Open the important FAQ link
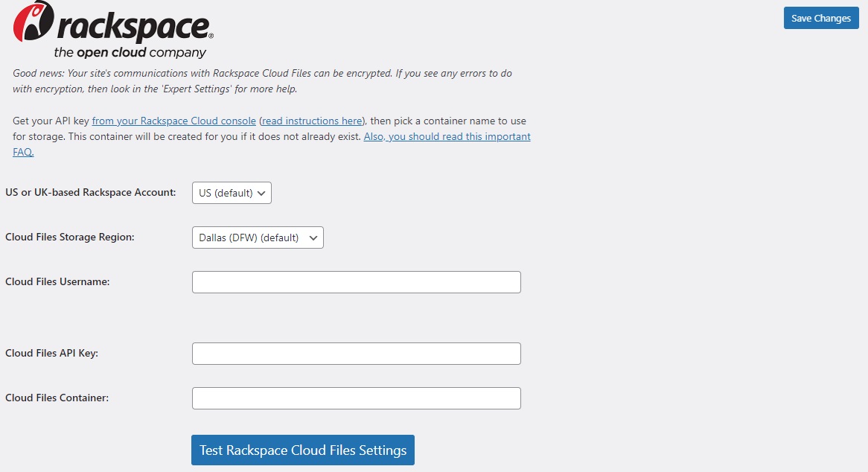The width and height of the screenshot is (868, 472). coord(447,136)
